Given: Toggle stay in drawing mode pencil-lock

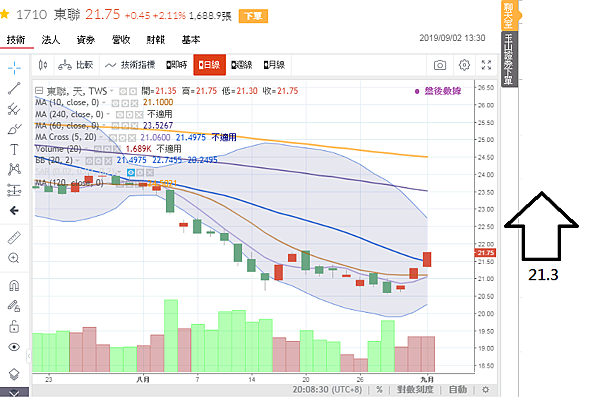Looking at the screenshot, I should (14, 306).
